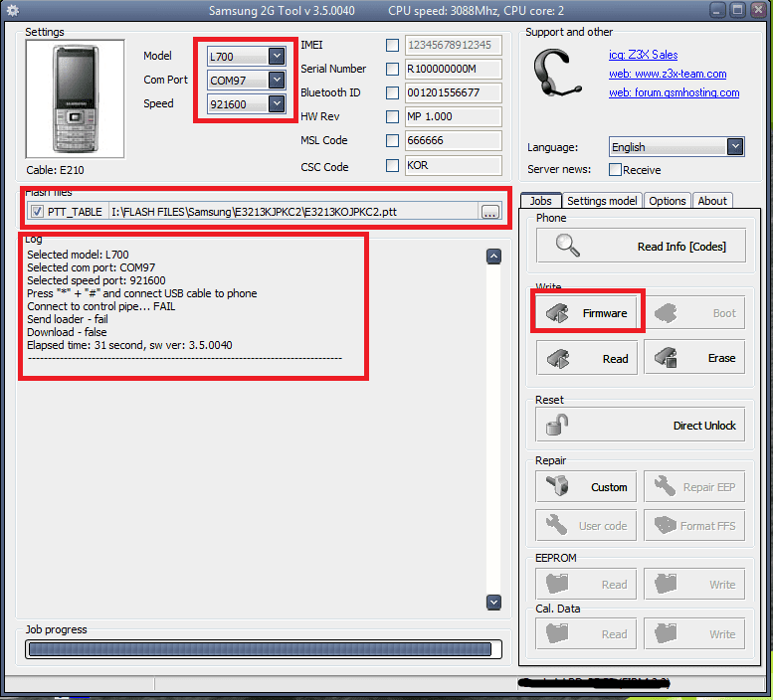
Task: Click the Format FFS icon
Action: (665, 525)
